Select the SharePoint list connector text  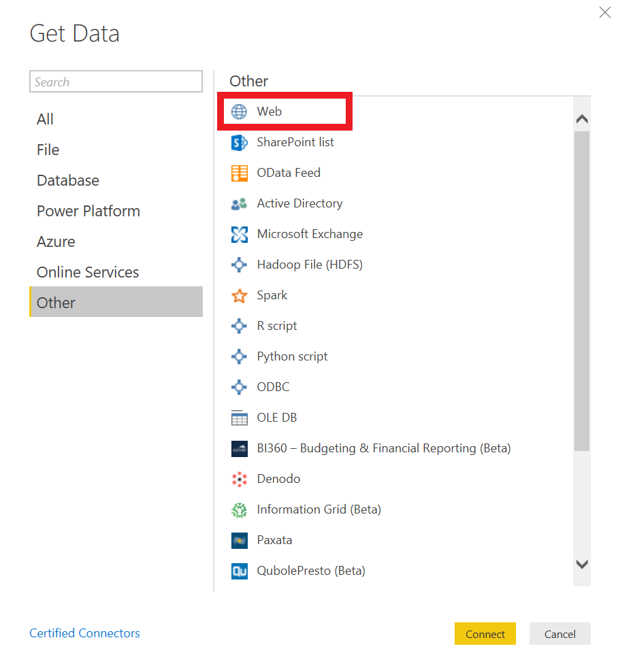tap(295, 142)
